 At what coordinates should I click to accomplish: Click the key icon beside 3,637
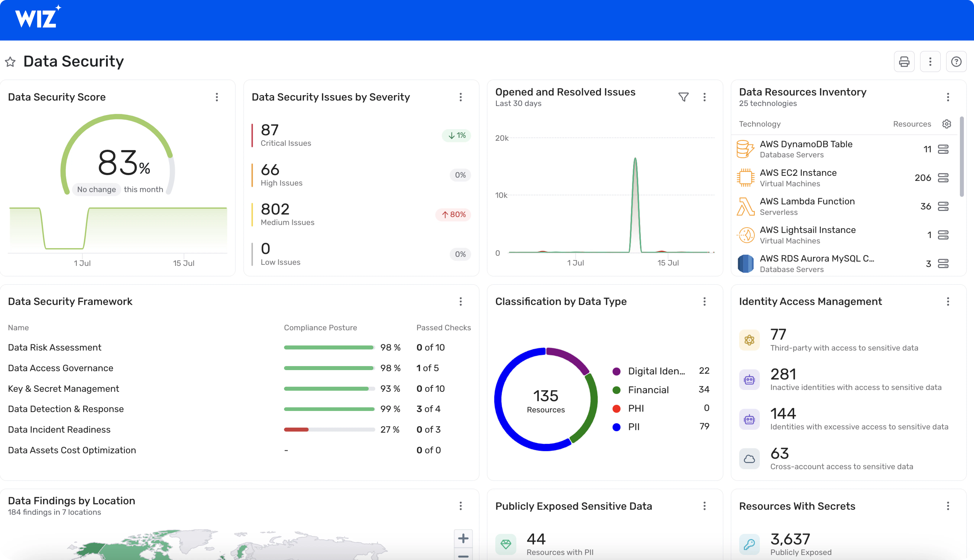click(749, 544)
